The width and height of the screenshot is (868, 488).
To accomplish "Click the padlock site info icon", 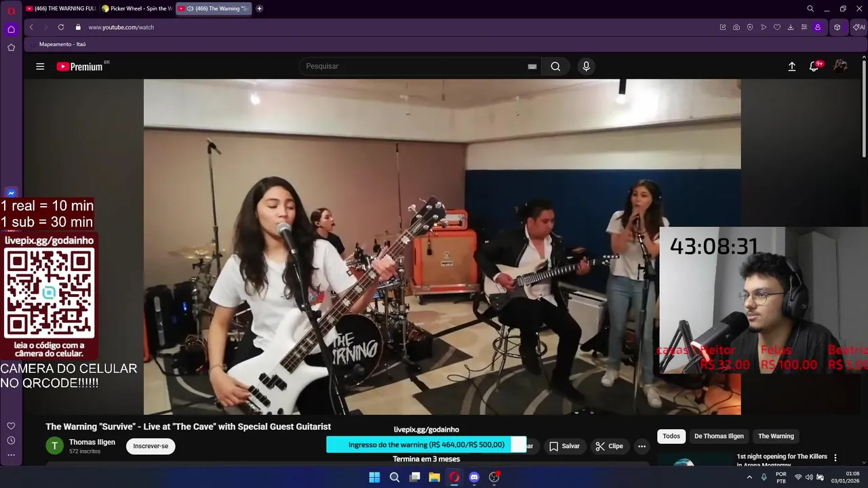I will coord(78,27).
